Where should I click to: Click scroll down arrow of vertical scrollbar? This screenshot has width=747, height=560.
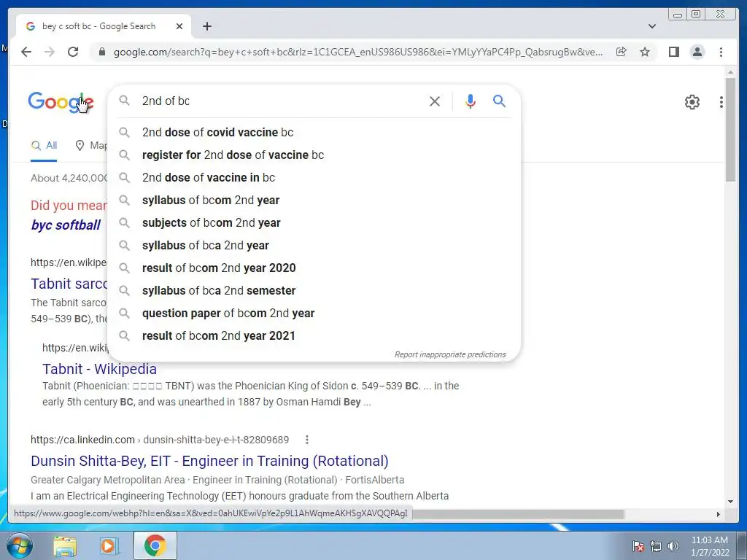pos(730,502)
